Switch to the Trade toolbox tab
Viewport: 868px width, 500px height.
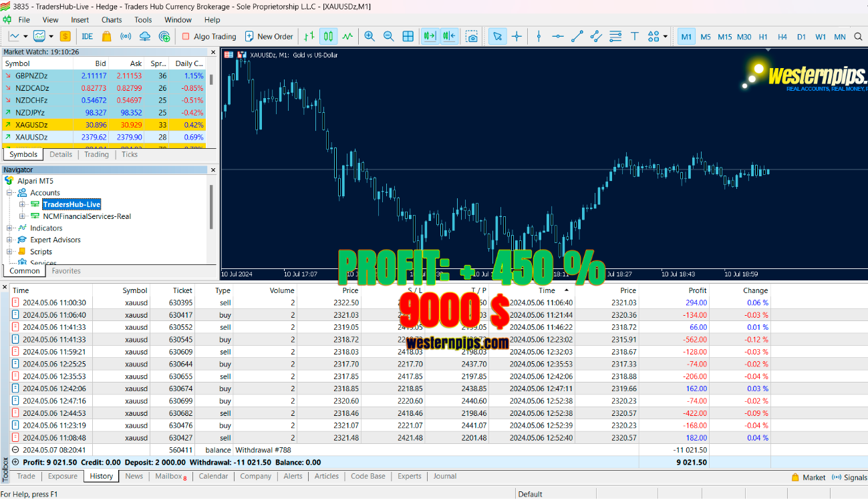[26, 476]
